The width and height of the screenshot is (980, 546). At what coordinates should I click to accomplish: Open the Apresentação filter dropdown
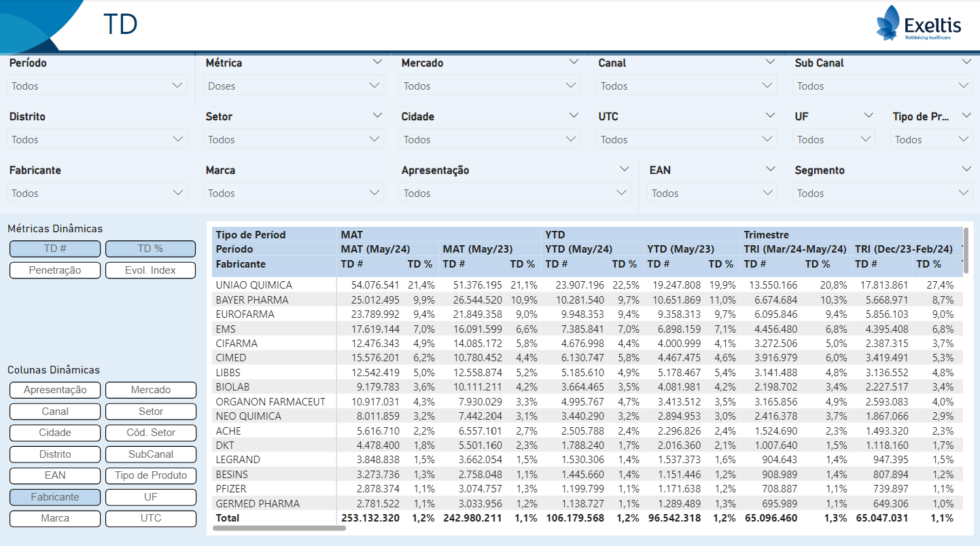[515, 193]
